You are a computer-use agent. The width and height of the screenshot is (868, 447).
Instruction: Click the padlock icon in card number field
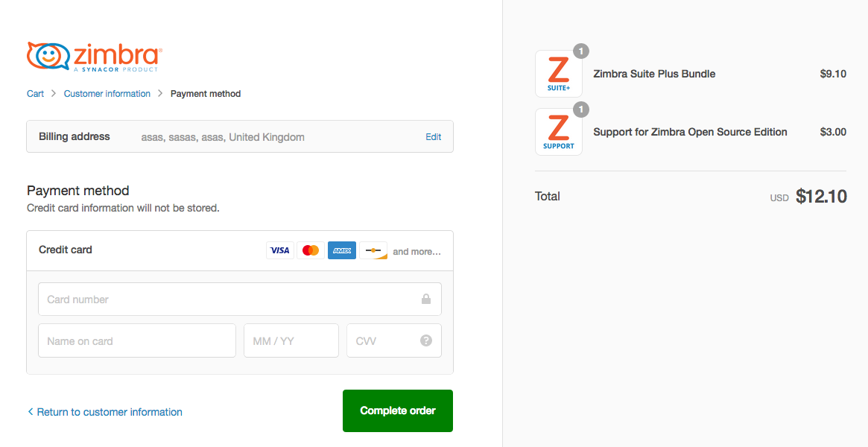(426, 299)
